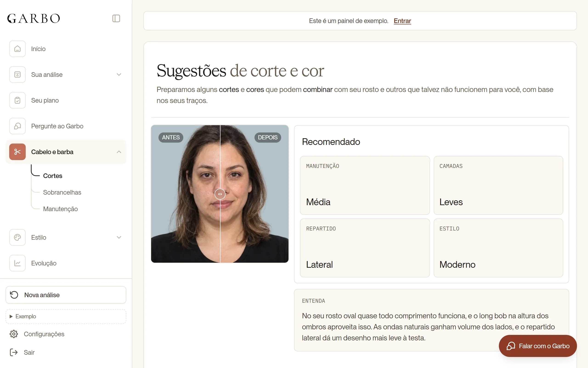588x368 pixels.
Task: Collapse the Cabelo e barba chevron
Action: (x=119, y=152)
